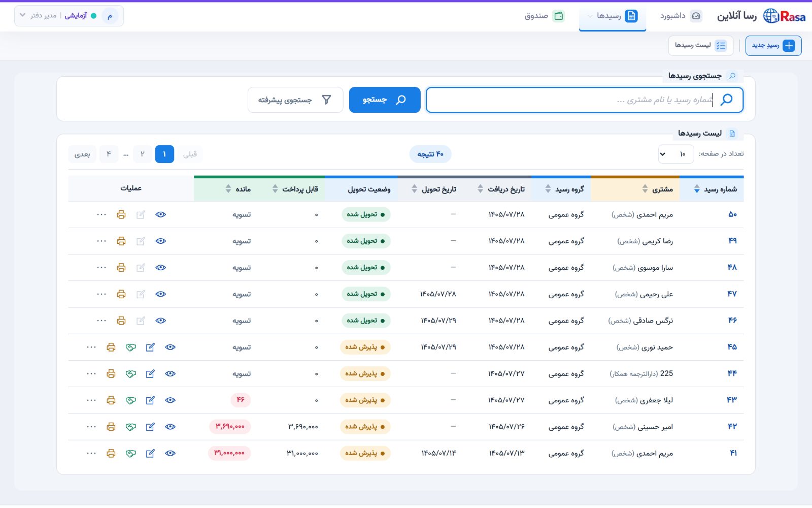Go to the صندوق cash box tab
812x508 pixels.
544,16
